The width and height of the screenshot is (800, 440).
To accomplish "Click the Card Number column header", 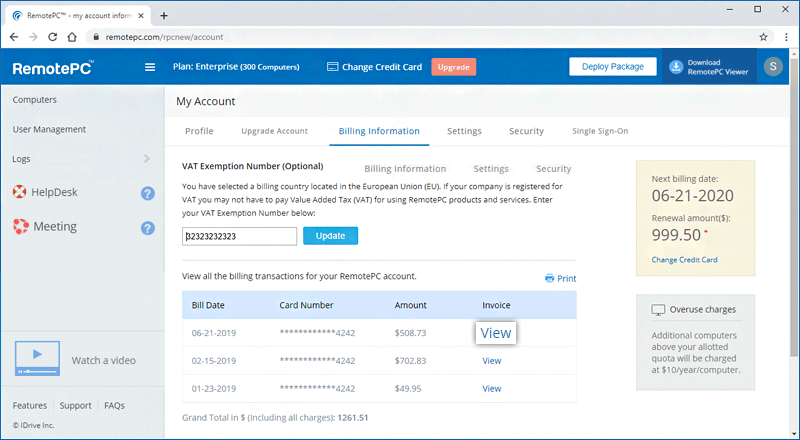I will coord(306,305).
